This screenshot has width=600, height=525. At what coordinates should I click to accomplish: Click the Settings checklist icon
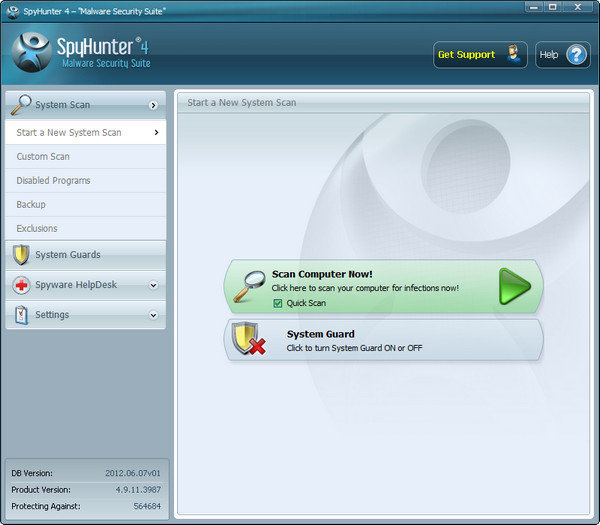(x=21, y=315)
